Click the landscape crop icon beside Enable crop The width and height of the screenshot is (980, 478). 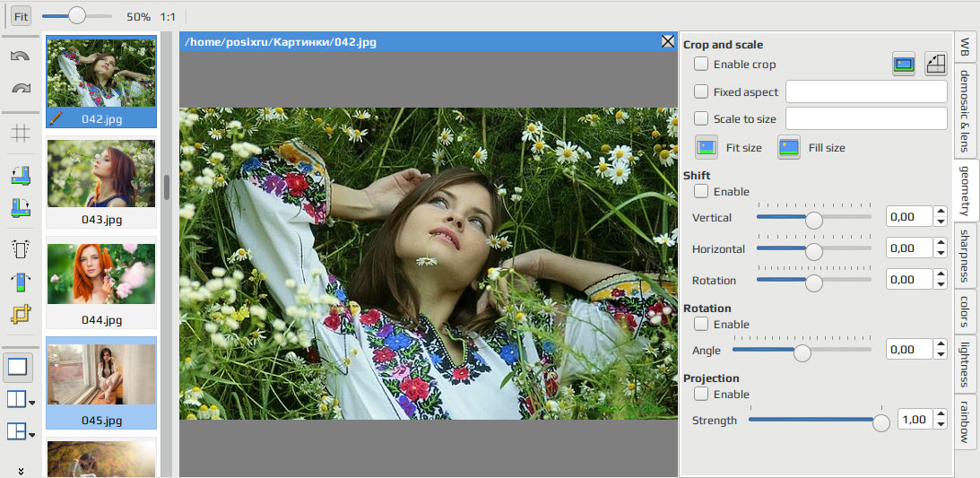(x=904, y=65)
